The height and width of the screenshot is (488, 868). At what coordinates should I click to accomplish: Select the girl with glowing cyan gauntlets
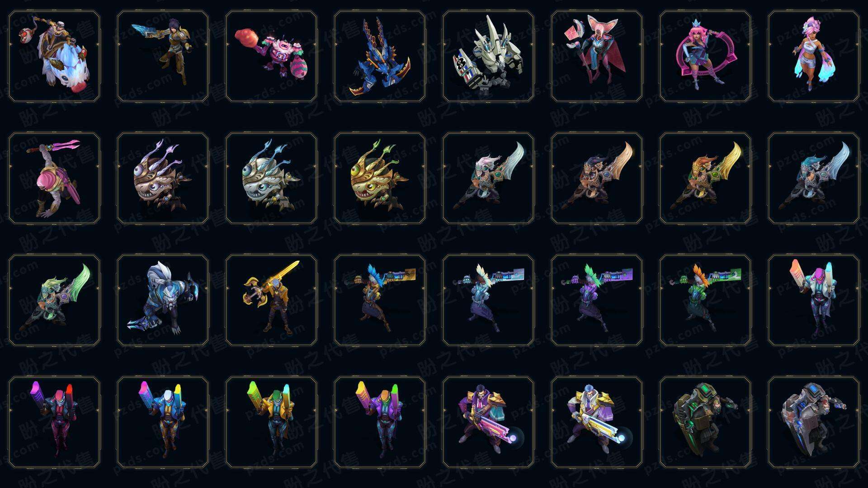tap(814, 56)
